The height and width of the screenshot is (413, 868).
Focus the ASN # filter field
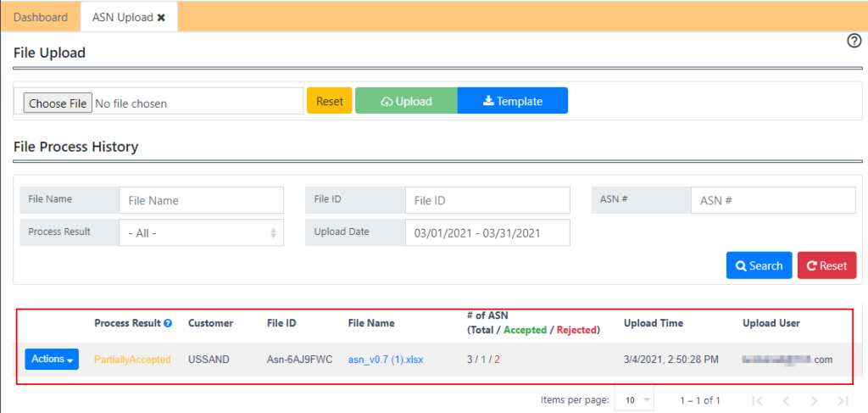click(x=773, y=200)
